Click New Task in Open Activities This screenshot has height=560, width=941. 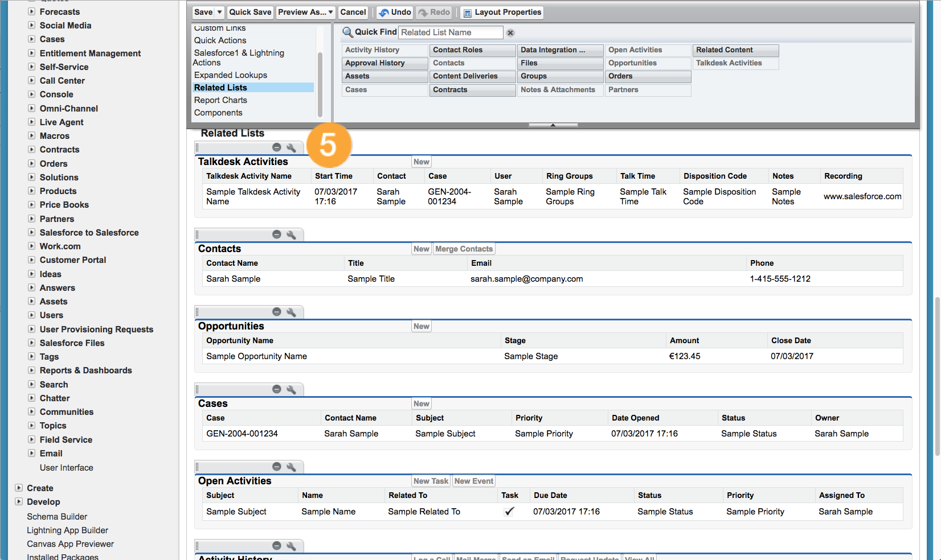[431, 481]
